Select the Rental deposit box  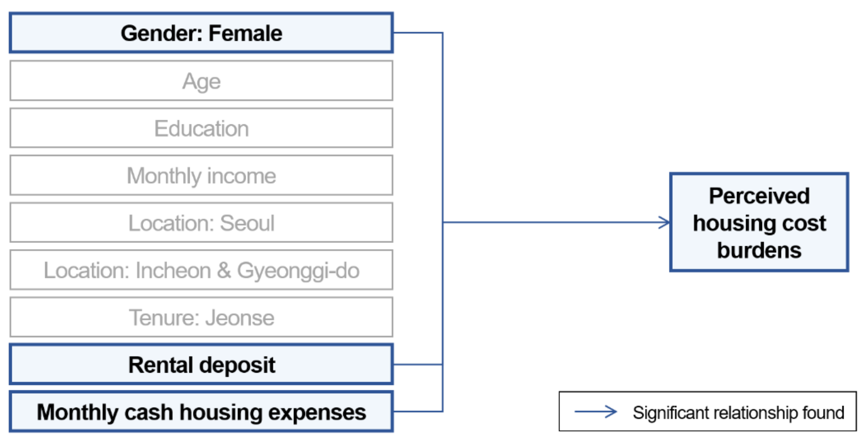click(201, 365)
